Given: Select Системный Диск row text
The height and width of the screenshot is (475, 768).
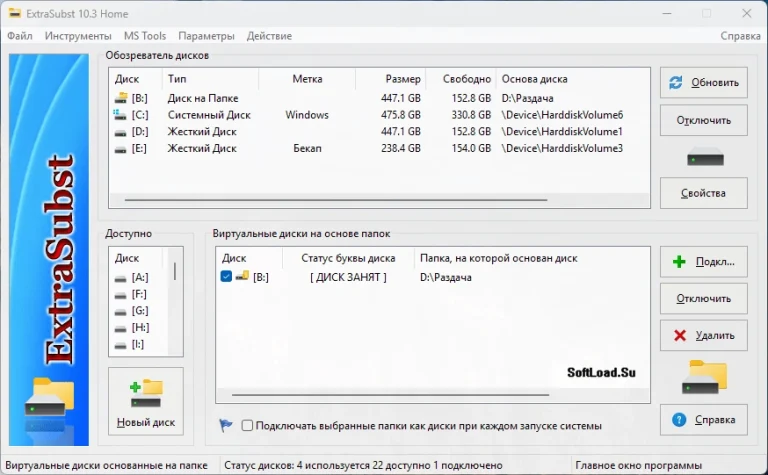Looking at the screenshot, I should [x=209, y=115].
